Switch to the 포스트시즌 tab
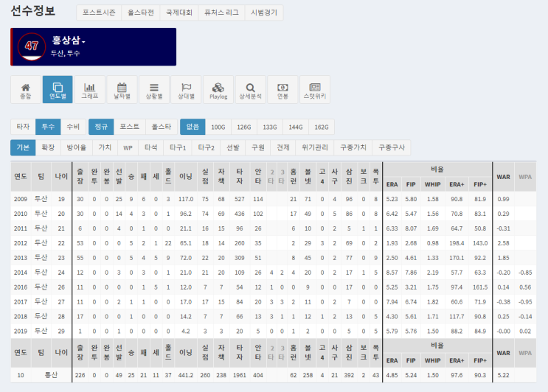548x392 pixels. tap(99, 13)
